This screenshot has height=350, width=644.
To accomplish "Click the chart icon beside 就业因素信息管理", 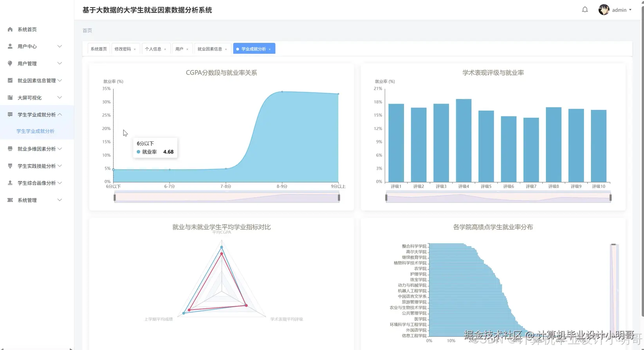I will coord(10,80).
